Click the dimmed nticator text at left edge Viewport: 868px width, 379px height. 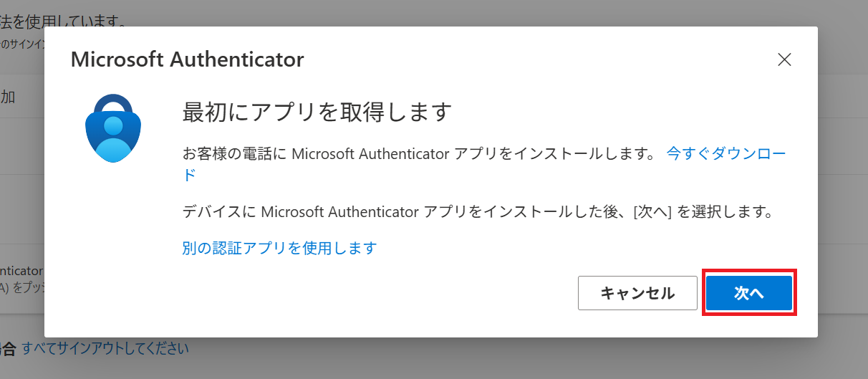pos(21,272)
